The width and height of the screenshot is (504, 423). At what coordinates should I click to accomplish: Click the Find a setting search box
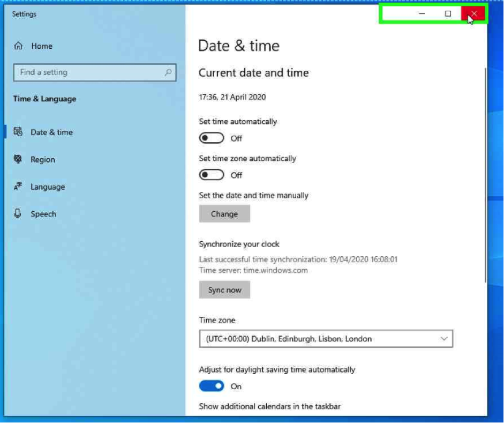pyautogui.click(x=88, y=72)
